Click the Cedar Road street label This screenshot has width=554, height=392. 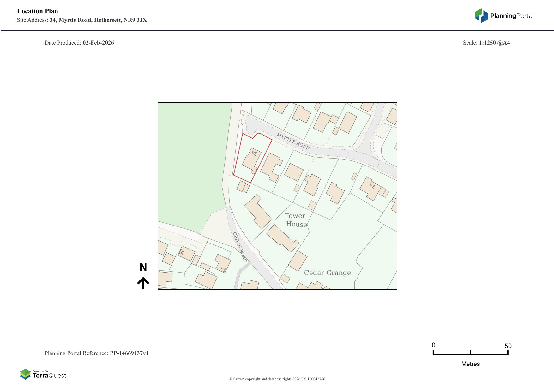pyautogui.click(x=240, y=247)
